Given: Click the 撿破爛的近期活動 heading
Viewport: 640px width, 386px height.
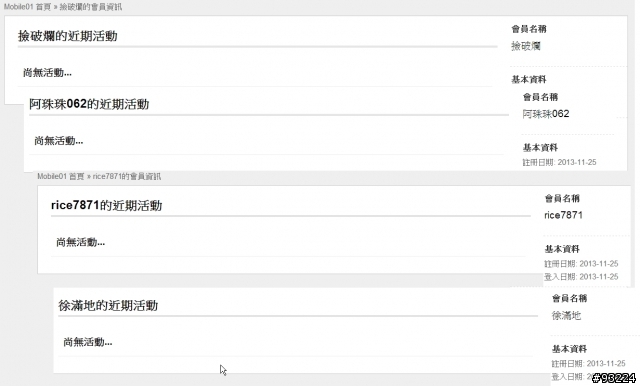Looking at the screenshot, I should (68, 36).
